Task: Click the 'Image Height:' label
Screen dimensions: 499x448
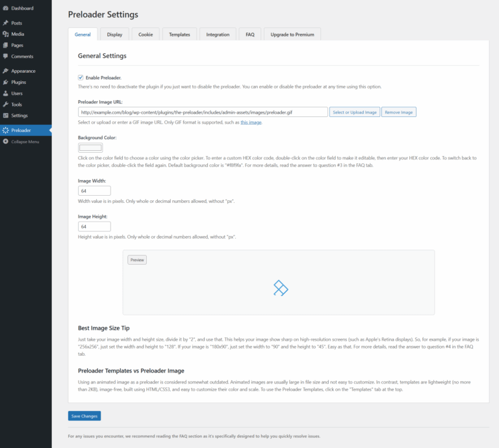Action: (93, 217)
